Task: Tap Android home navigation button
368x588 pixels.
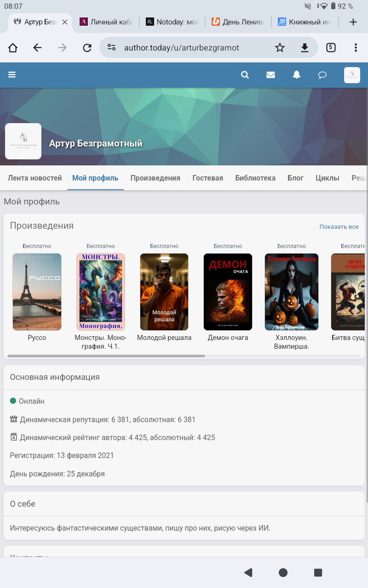Action: pos(283,572)
